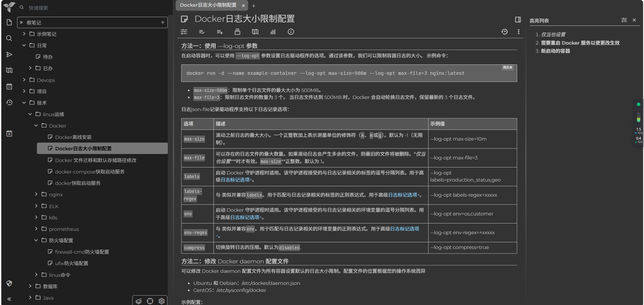Open the protected session shield icon
Viewport: 644px width, 305px height.
[9, 283]
